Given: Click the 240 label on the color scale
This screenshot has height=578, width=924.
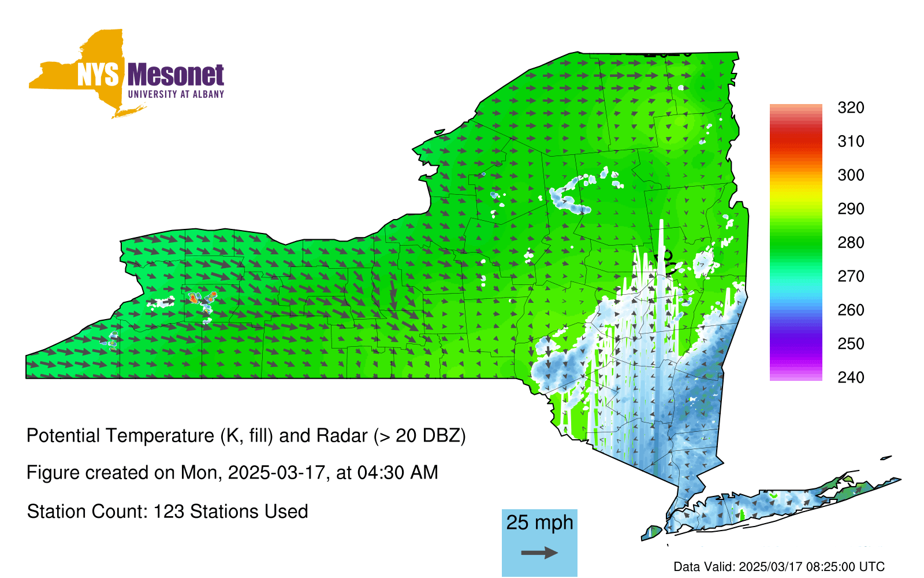Looking at the screenshot, I should 851,377.
